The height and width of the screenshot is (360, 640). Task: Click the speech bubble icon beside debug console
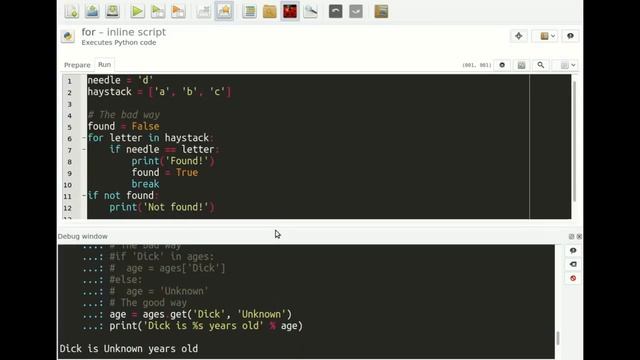[x=573, y=251]
